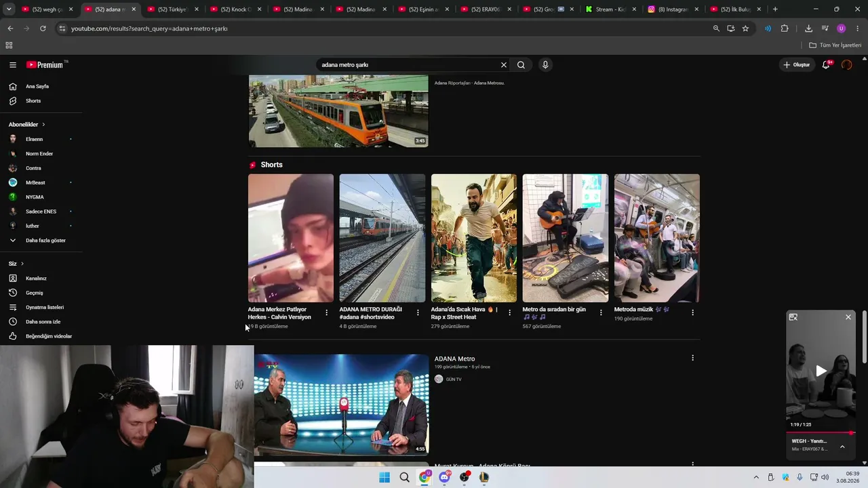Visit the GÜN TV channel
Screen dimensions: 868x488
(x=454, y=380)
